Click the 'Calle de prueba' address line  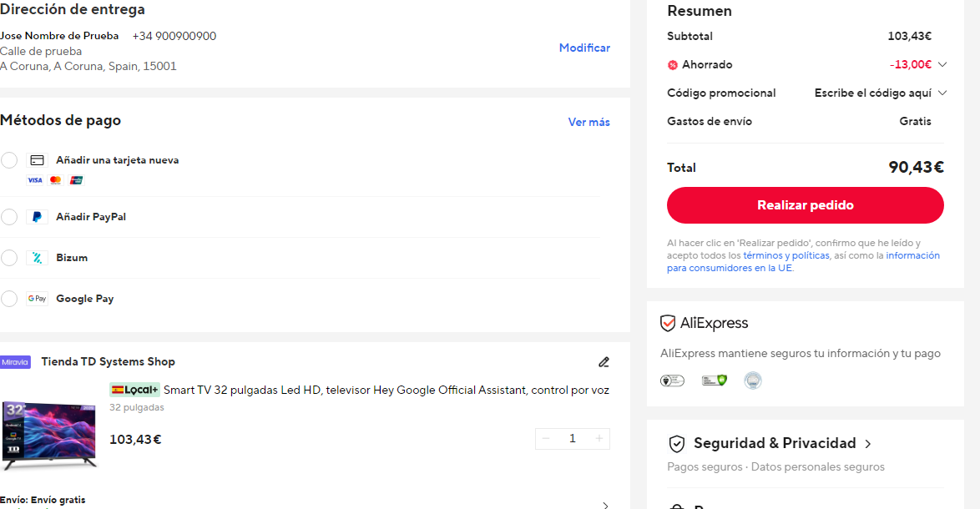coord(41,51)
